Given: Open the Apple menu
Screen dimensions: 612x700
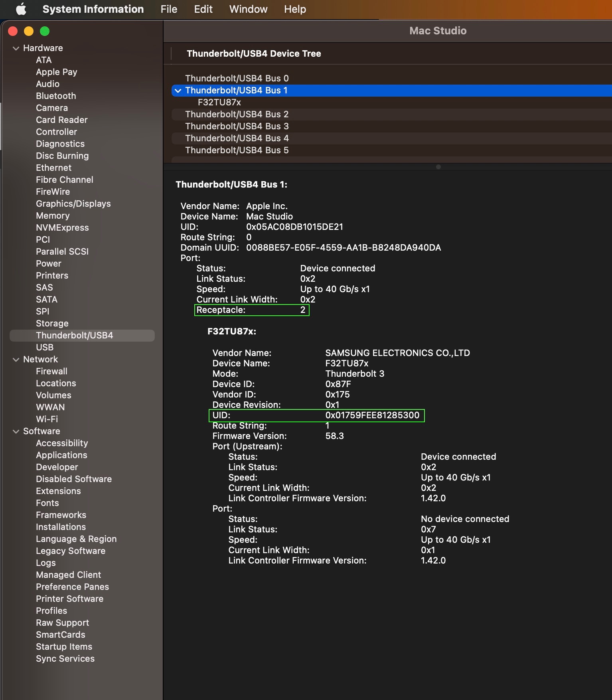Looking at the screenshot, I should pos(21,9).
